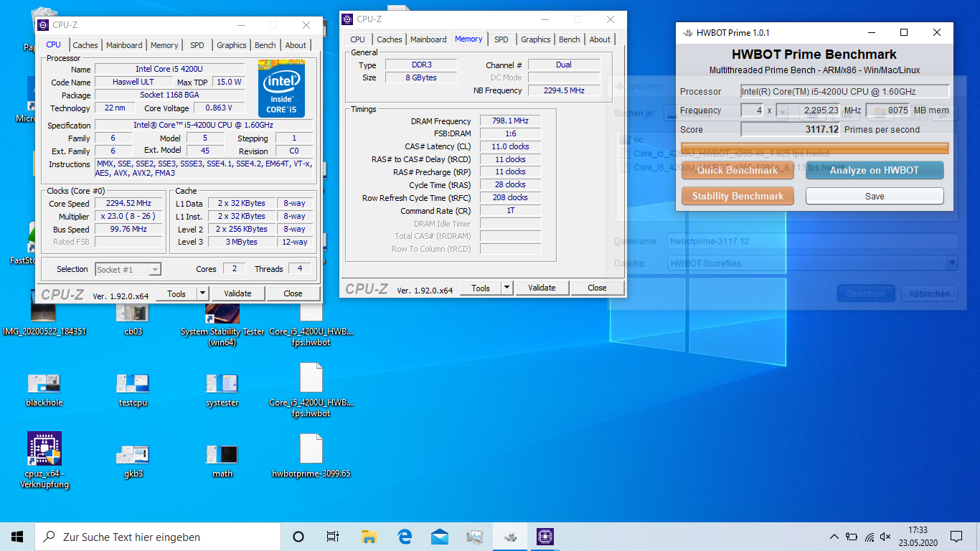980x551 pixels.
Task: Open the Dateityp HWBOT Scorefiles dropdown
Action: (812, 263)
